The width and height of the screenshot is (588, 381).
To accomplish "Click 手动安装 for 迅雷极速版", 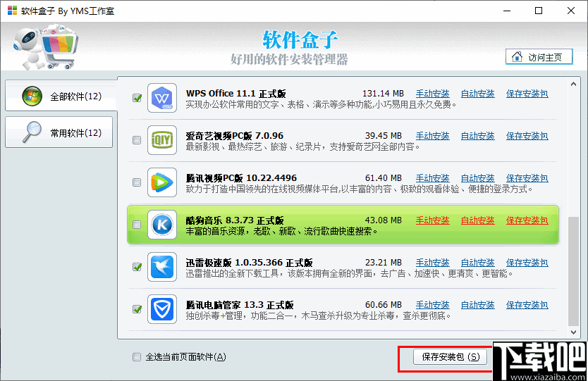I will (x=432, y=263).
